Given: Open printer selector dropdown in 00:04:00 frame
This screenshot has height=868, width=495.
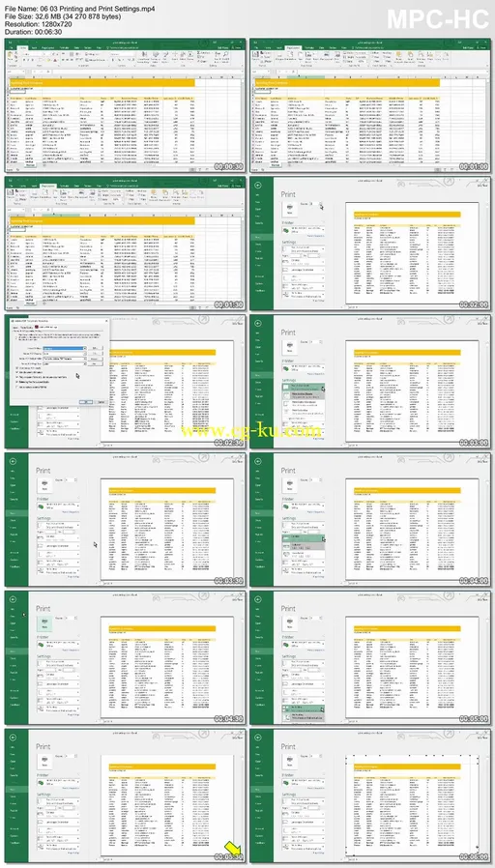Looking at the screenshot, I should pos(303,506).
